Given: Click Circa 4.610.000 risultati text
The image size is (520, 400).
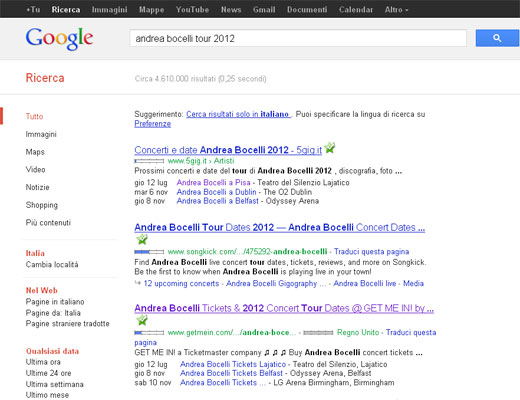Looking at the screenshot, I should (x=200, y=79).
